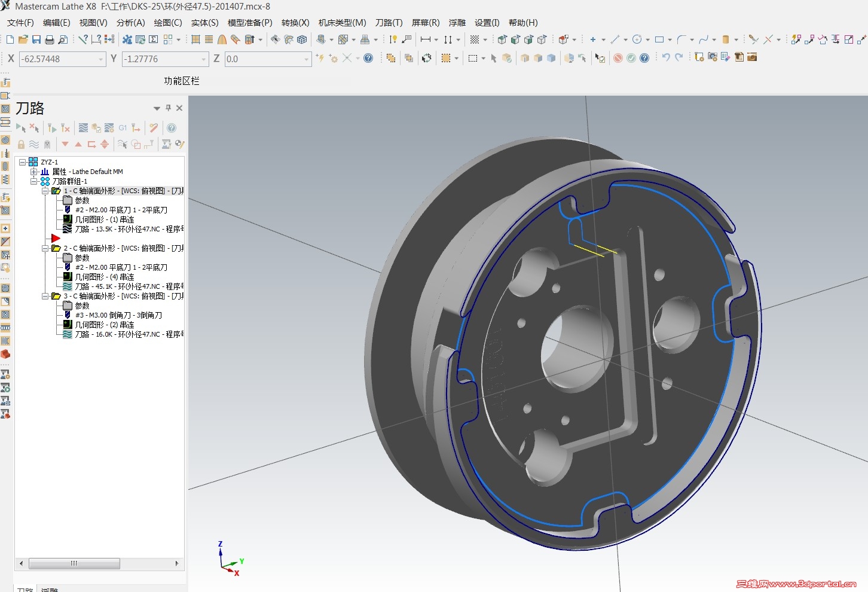Click the scrollbar right arrow in operations tree

[177, 563]
